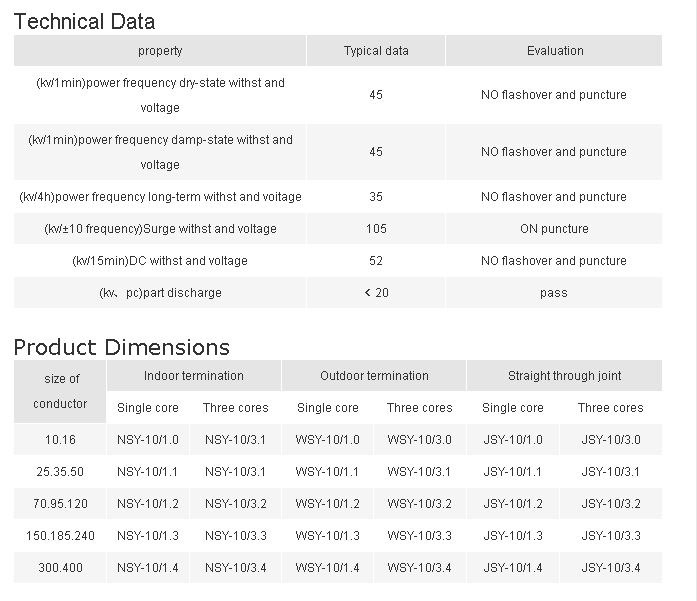Select the 150.185.240 conductor size cell
The height and width of the screenshot is (601, 697).
(60, 536)
